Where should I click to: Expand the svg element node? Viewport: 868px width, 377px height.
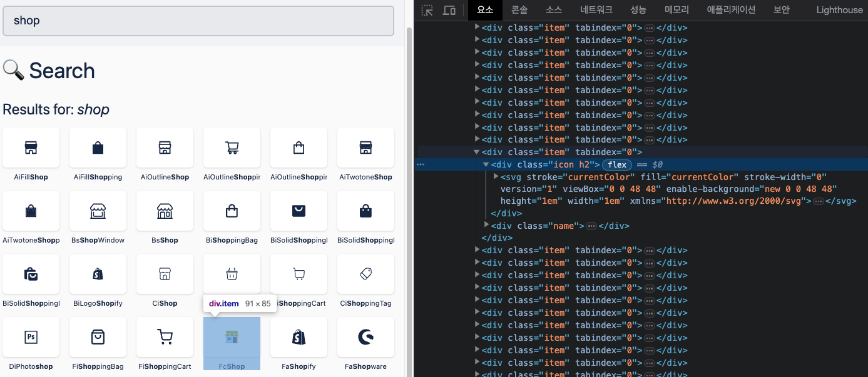pos(496,176)
